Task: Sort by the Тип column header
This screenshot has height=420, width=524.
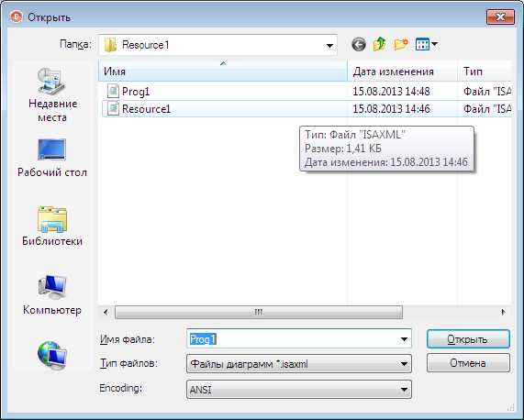Action: click(485, 72)
